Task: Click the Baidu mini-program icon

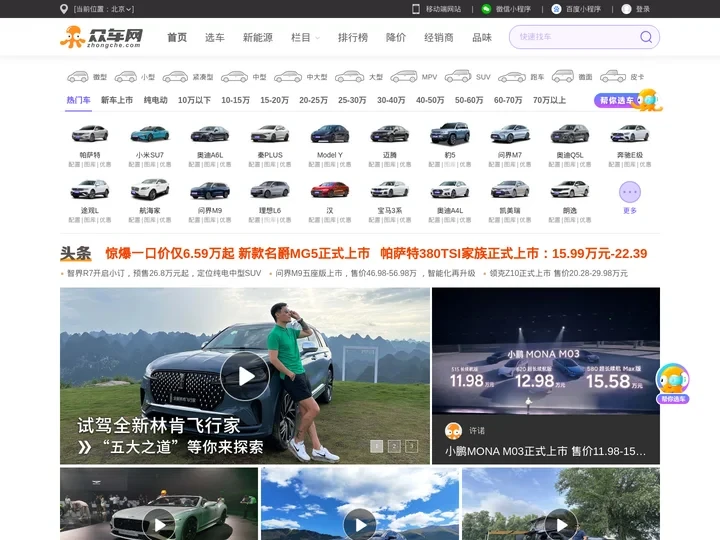Action: (556, 9)
